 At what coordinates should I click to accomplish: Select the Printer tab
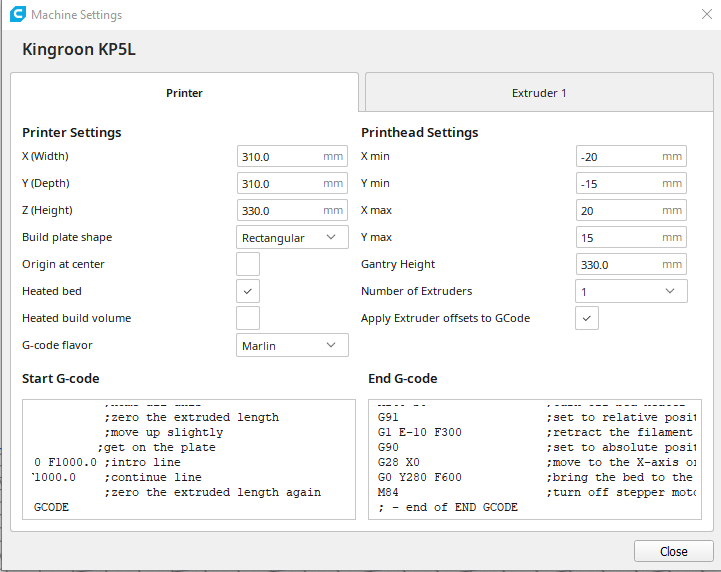pyautogui.click(x=184, y=93)
